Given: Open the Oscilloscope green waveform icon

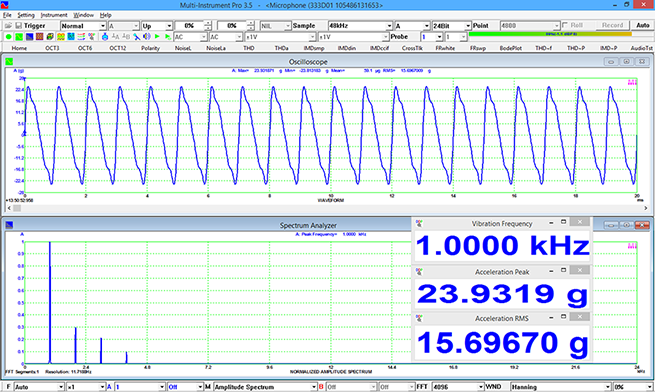Looking at the screenshot, I should click(19, 37).
